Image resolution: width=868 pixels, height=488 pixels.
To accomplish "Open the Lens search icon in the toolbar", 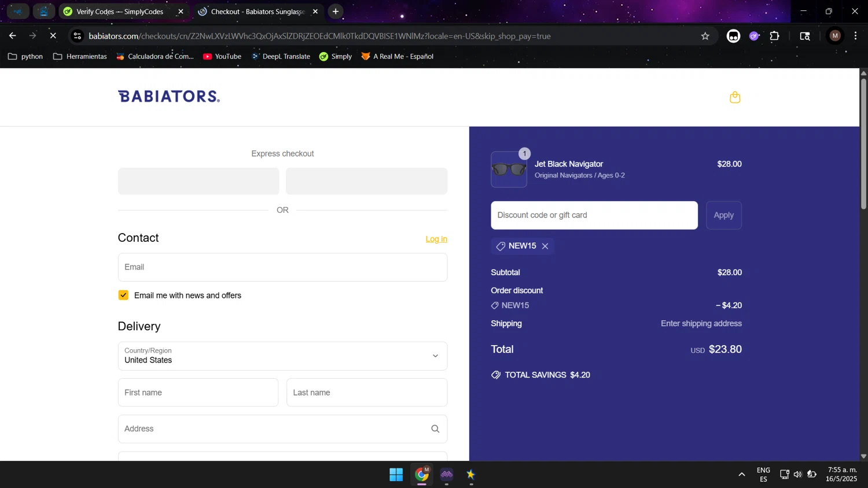I will pyautogui.click(x=805, y=36).
